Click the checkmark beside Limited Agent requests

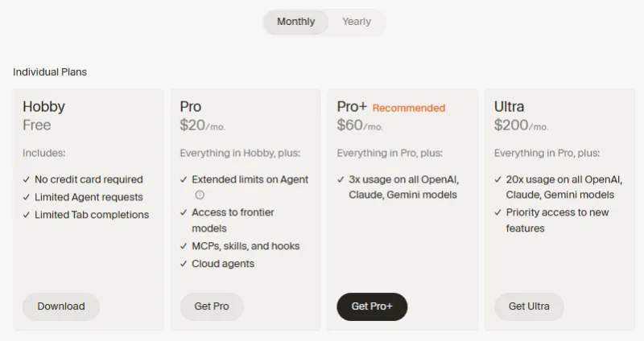click(x=27, y=197)
